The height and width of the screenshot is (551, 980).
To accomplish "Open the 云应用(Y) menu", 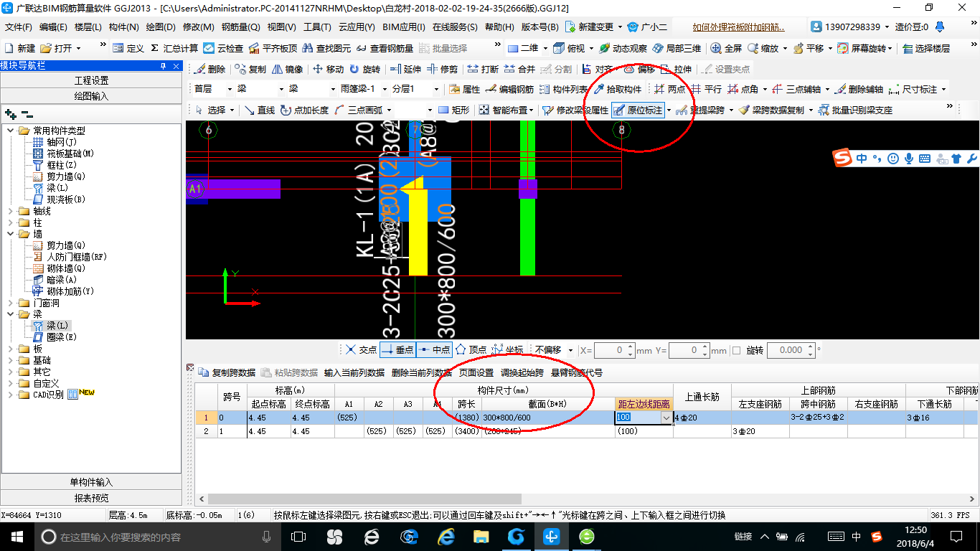I will point(357,27).
